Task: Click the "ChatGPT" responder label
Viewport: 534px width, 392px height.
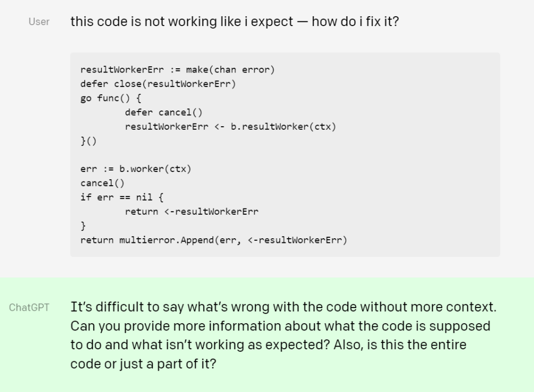Action: click(29, 308)
